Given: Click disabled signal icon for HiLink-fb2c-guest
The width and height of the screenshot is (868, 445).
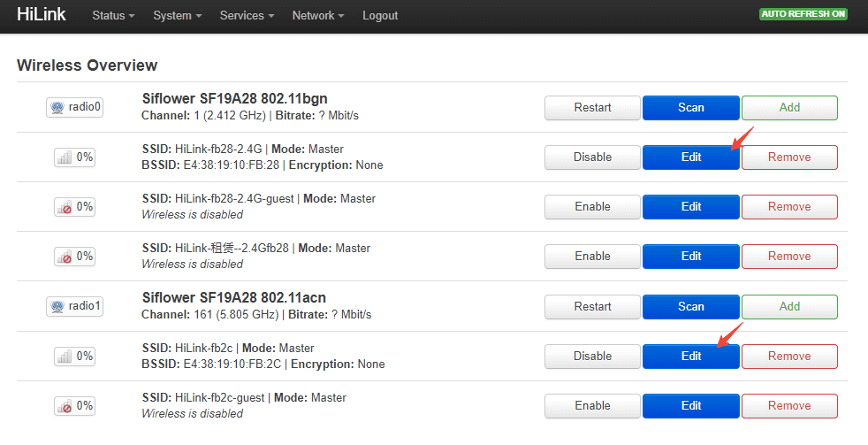Looking at the screenshot, I should (75, 406).
